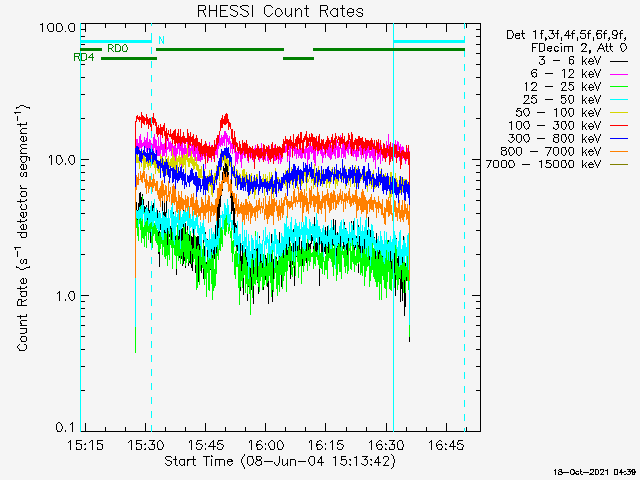Select the "50 - 100 keV" legend label
The height and width of the screenshot is (480, 640).
click(x=558, y=113)
